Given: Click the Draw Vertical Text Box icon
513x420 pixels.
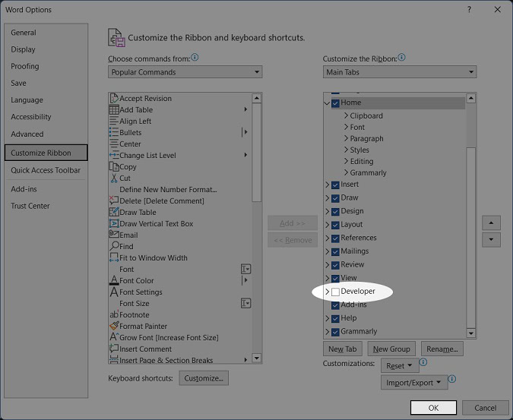Looking at the screenshot, I should [x=114, y=223].
